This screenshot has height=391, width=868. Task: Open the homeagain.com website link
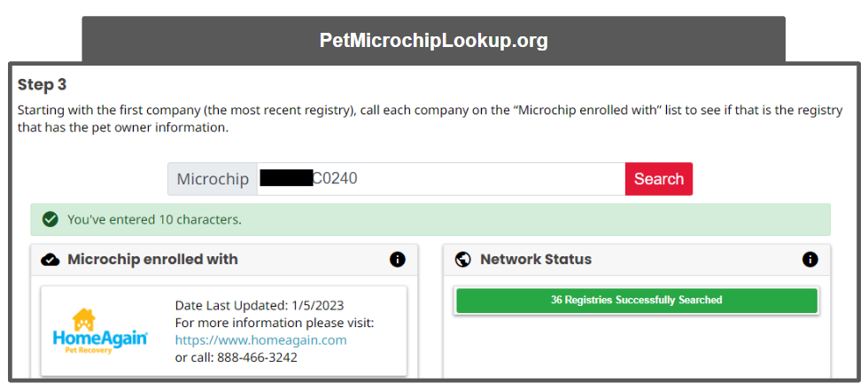260,340
